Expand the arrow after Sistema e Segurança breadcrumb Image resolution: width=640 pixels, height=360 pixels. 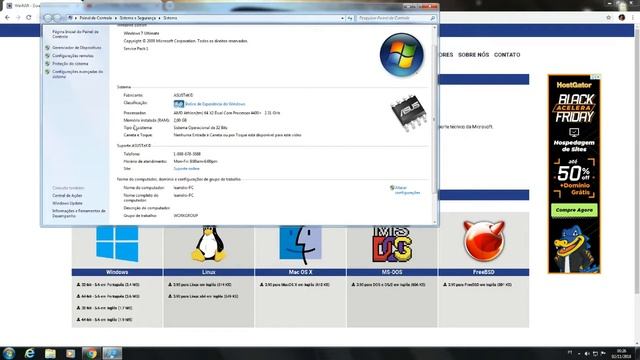tap(160, 18)
